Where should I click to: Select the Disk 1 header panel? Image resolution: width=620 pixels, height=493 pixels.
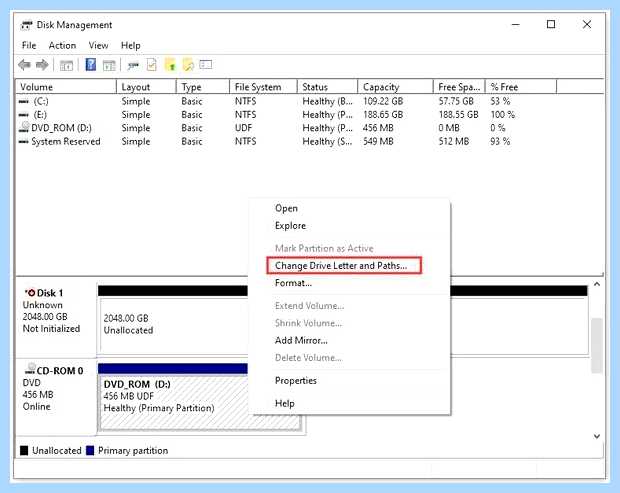coord(56,316)
